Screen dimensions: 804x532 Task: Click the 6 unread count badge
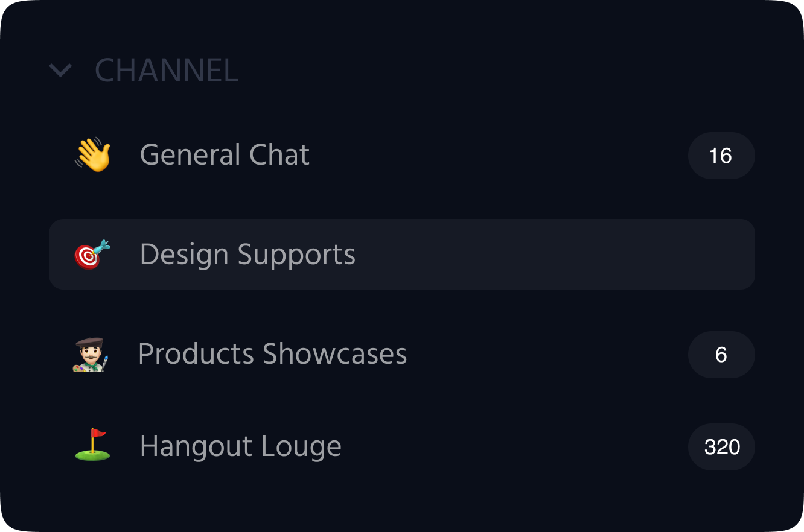pyautogui.click(x=721, y=355)
